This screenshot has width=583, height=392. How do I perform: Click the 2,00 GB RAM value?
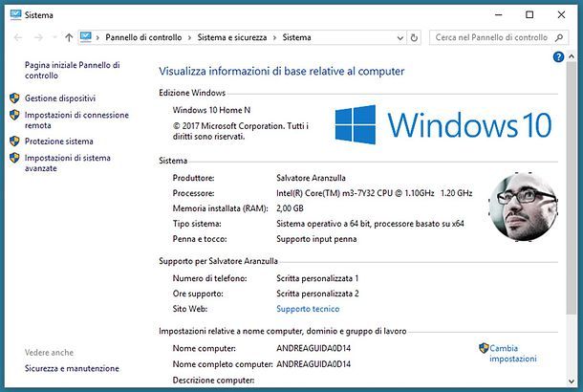coord(290,208)
